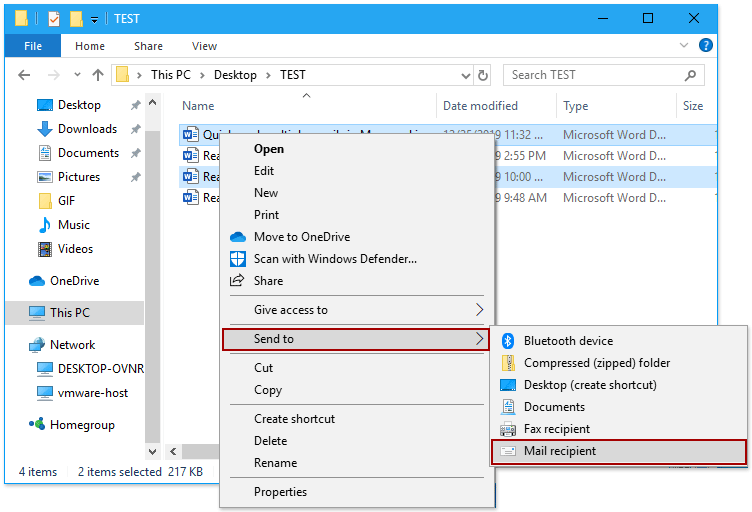
Task: Click the Bluetooth device icon in submenu
Action: click(507, 341)
